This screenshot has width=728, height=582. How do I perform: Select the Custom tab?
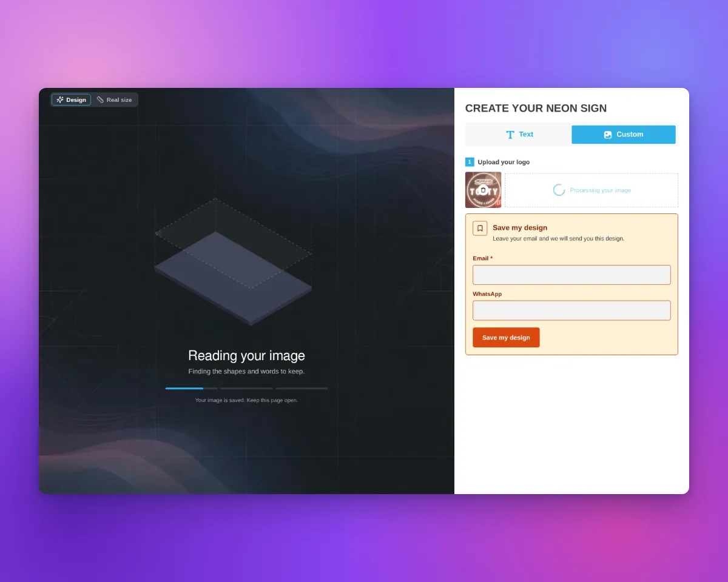pyautogui.click(x=624, y=135)
